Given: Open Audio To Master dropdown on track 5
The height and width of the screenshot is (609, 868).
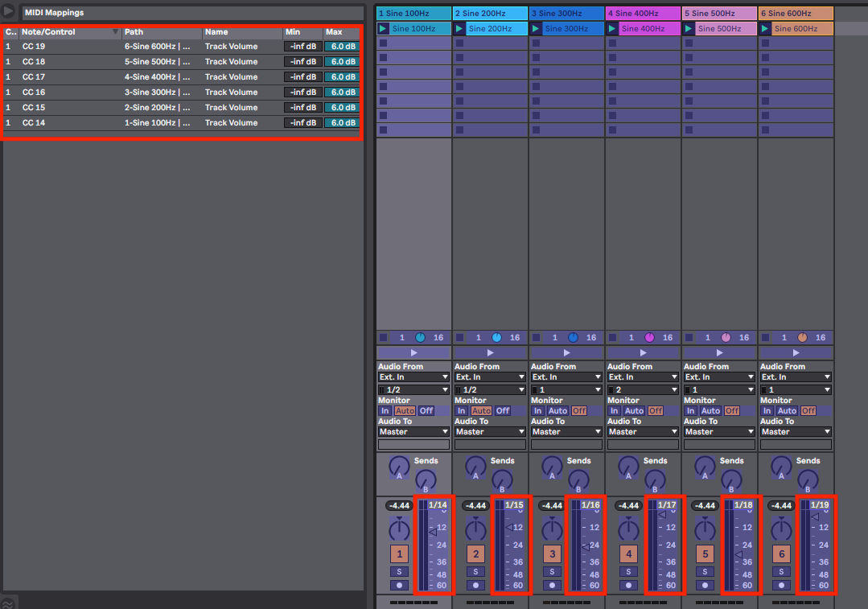Looking at the screenshot, I should pos(719,432).
